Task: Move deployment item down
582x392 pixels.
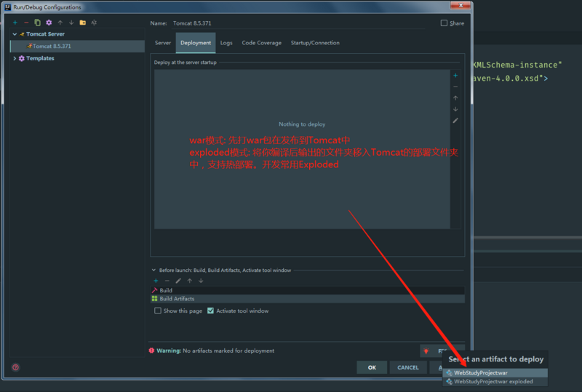Action: [x=455, y=109]
